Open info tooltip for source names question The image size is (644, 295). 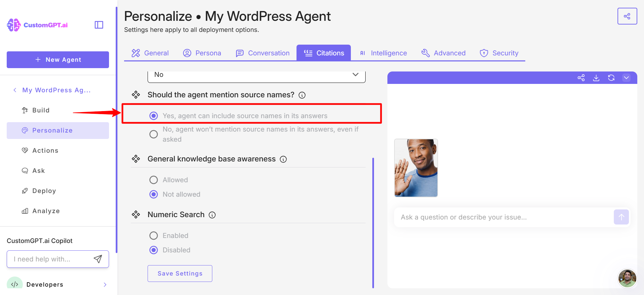pyautogui.click(x=302, y=95)
